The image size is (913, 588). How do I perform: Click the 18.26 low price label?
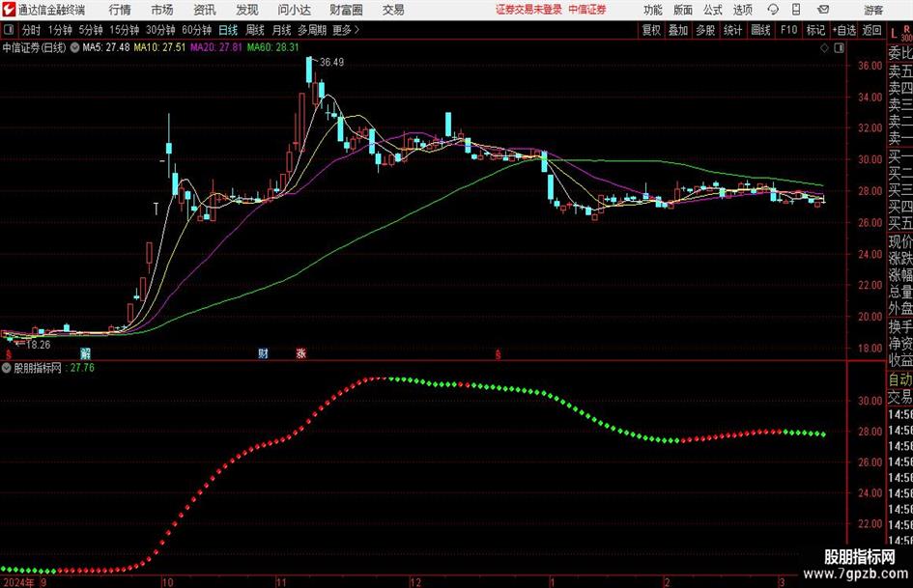[x=38, y=345]
